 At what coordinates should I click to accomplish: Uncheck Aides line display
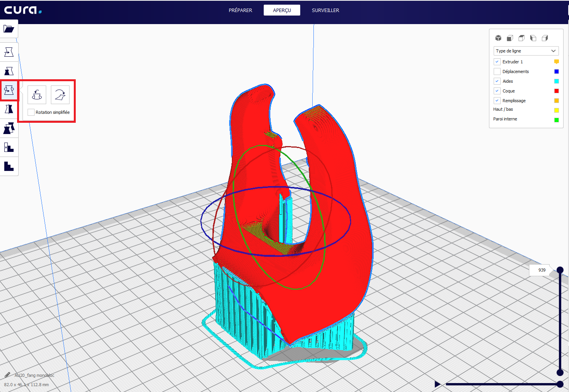click(x=497, y=81)
